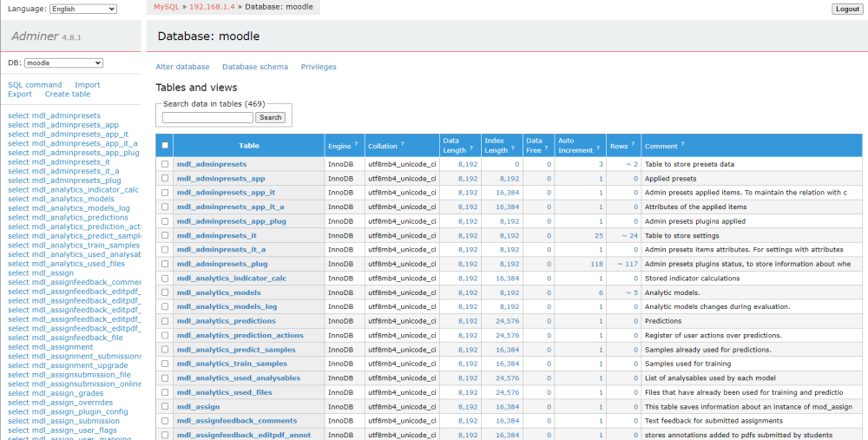
Task: Select checkbox for mdl_adminpresets_plug
Action: (x=165, y=264)
